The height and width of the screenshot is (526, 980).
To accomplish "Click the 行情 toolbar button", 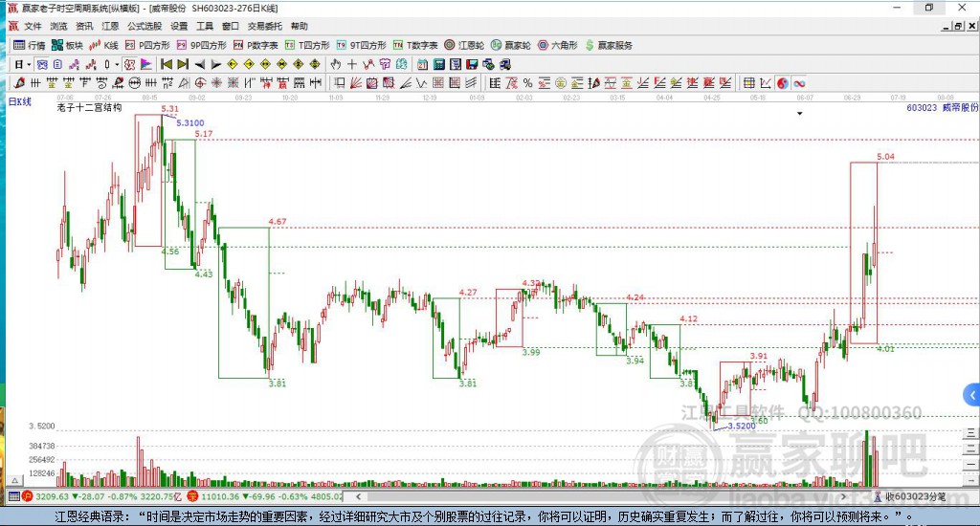I will pos(30,45).
